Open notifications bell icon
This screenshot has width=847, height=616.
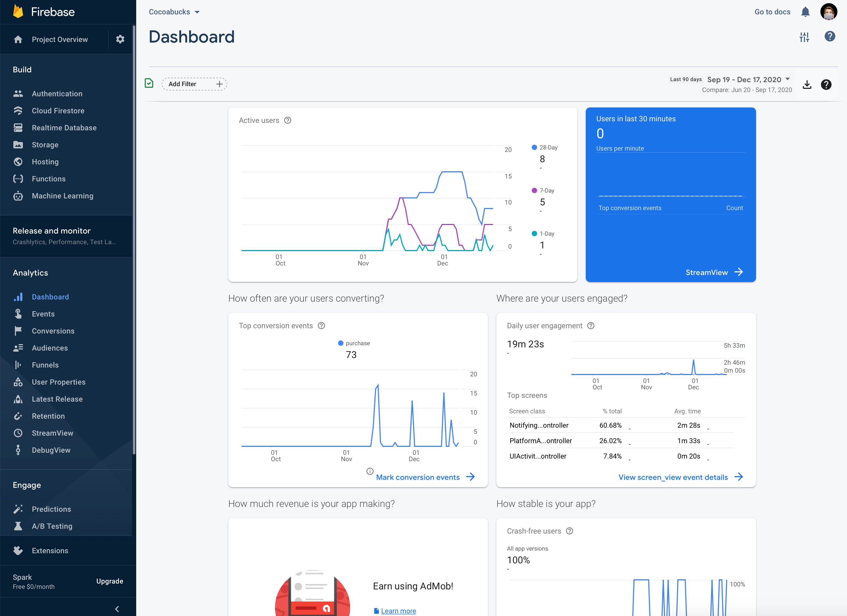[805, 12]
